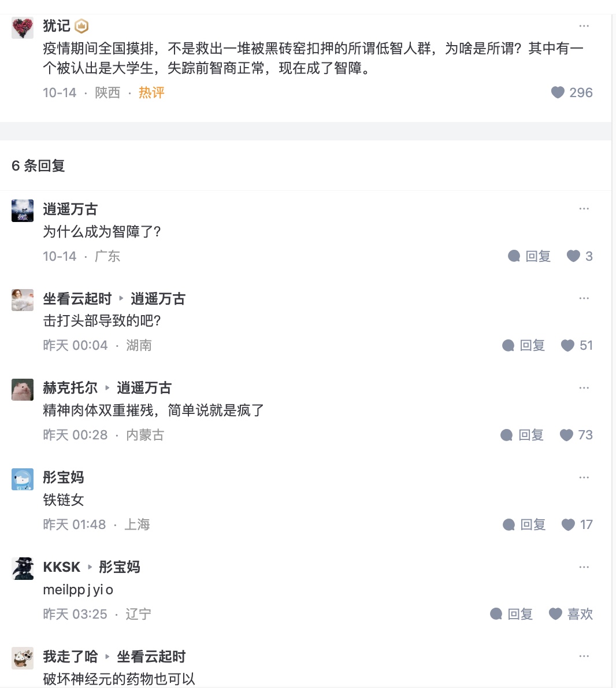
Task: Click the 热评 hot comment tag
Action: [x=151, y=93]
